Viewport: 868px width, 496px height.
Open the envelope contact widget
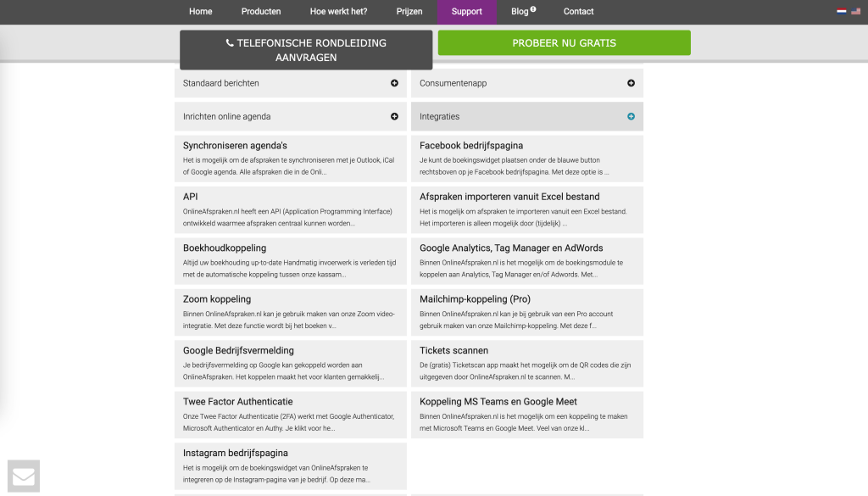click(x=24, y=476)
